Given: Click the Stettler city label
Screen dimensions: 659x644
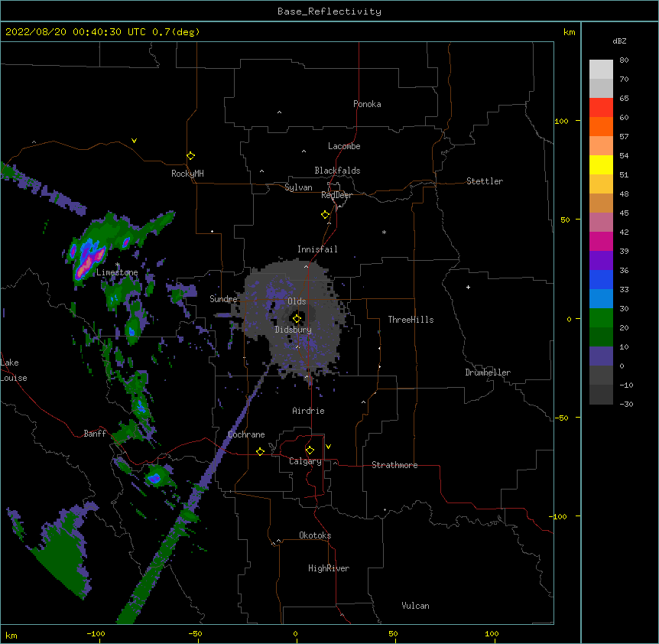Looking at the screenshot, I should [x=485, y=181].
